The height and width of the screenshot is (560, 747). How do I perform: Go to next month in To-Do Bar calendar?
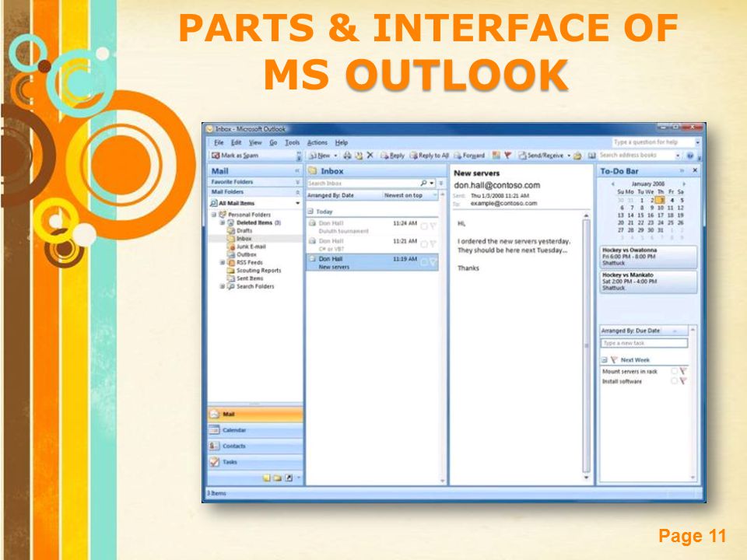tap(684, 184)
